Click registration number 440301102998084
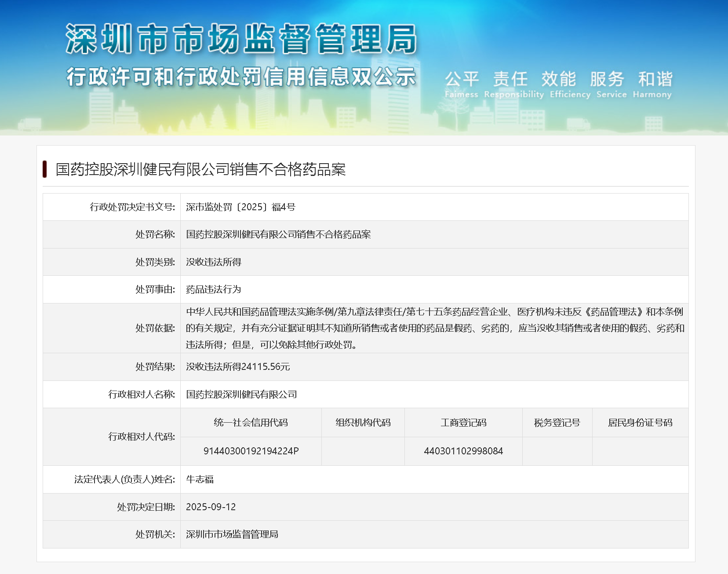Screen dimensions: 728x574 coord(463,451)
